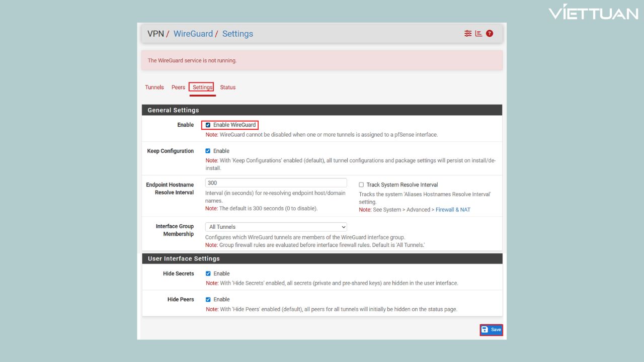This screenshot has height=362, width=644.
Task: Click the Save button
Action: click(491, 329)
